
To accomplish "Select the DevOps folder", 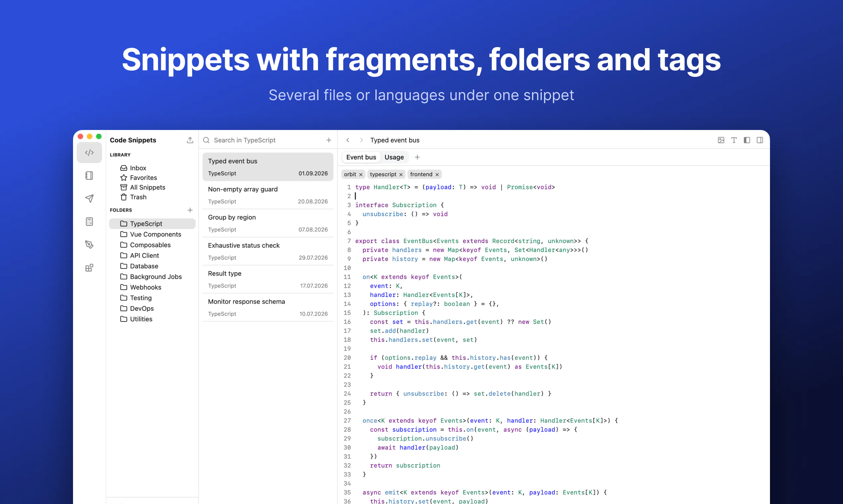I will [x=152, y=308].
